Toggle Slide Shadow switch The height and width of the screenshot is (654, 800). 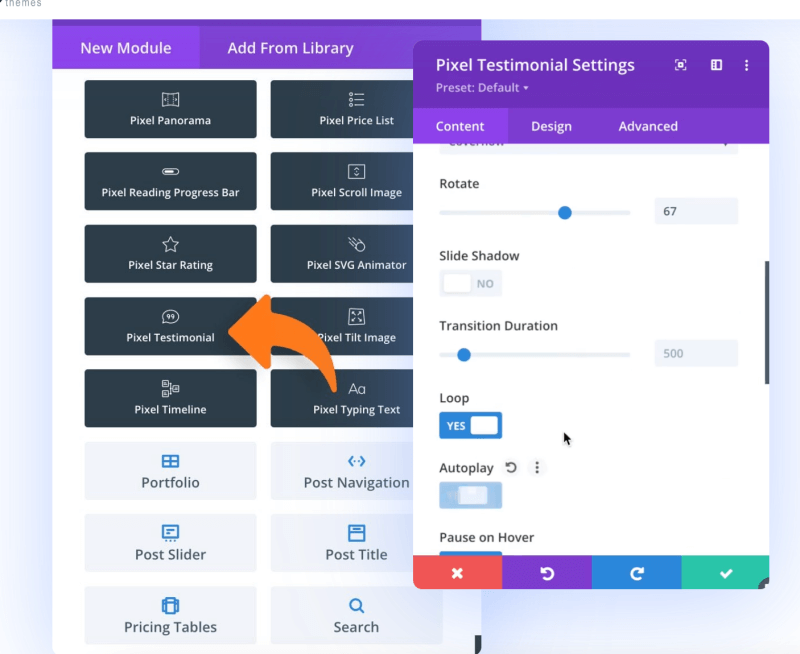[x=470, y=283]
